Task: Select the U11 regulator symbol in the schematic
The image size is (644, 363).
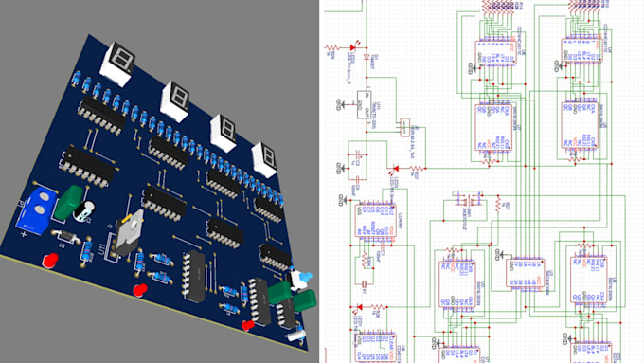Action: 365,104
